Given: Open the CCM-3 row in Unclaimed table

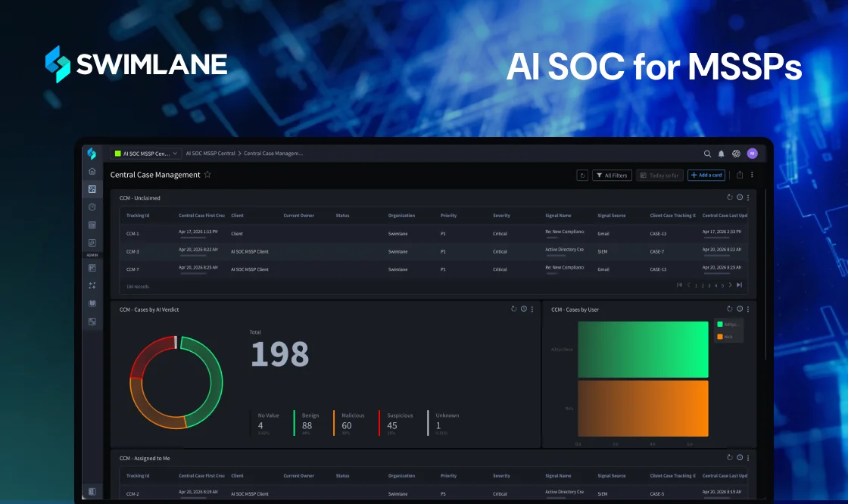Looking at the screenshot, I should (434, 251).
